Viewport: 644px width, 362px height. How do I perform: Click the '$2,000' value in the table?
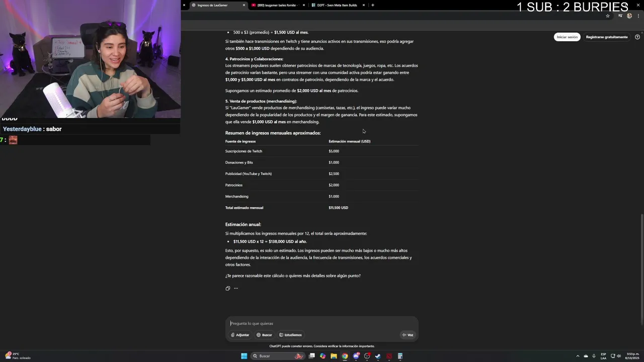click(334, 185)
